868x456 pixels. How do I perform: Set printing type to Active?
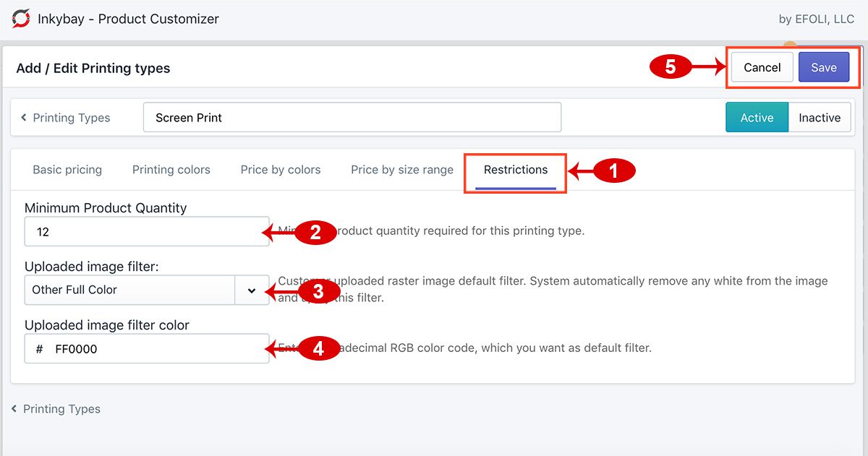(x=757, y=117)
